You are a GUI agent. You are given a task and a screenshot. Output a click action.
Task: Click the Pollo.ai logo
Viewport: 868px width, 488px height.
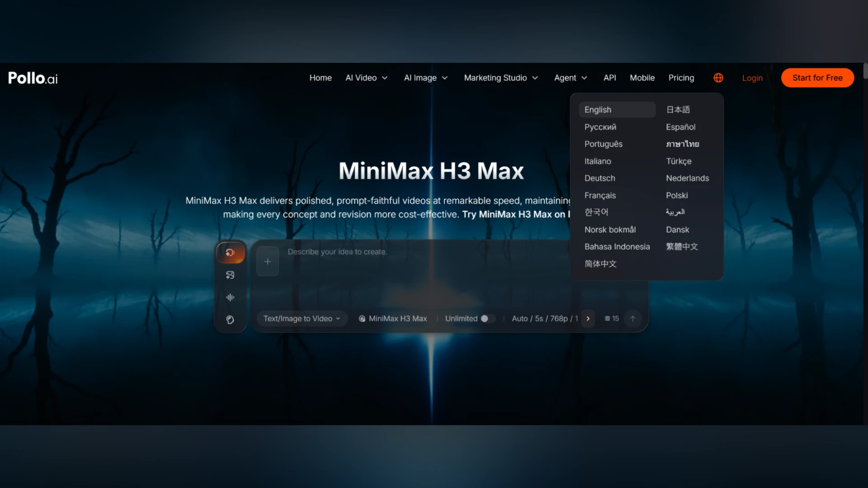[33, 78]
